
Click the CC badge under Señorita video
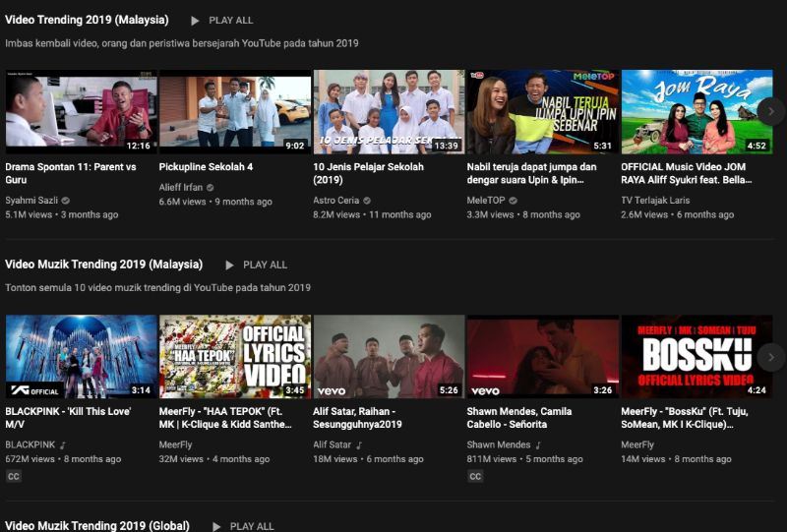(475, 476)
